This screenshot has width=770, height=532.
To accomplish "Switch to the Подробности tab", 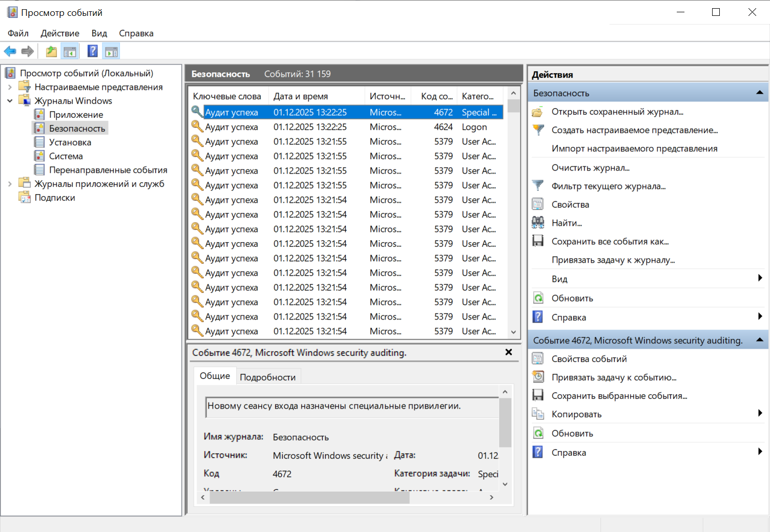I will [267, 377].
